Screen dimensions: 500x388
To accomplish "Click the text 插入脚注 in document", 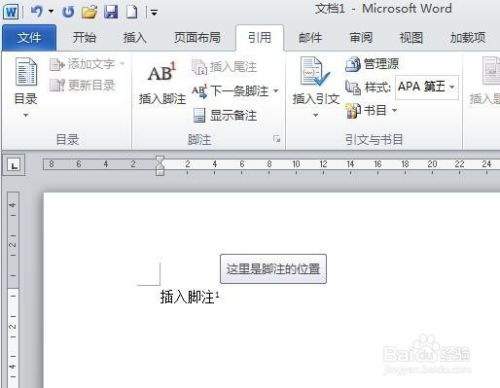I will [x=187, y=297].
